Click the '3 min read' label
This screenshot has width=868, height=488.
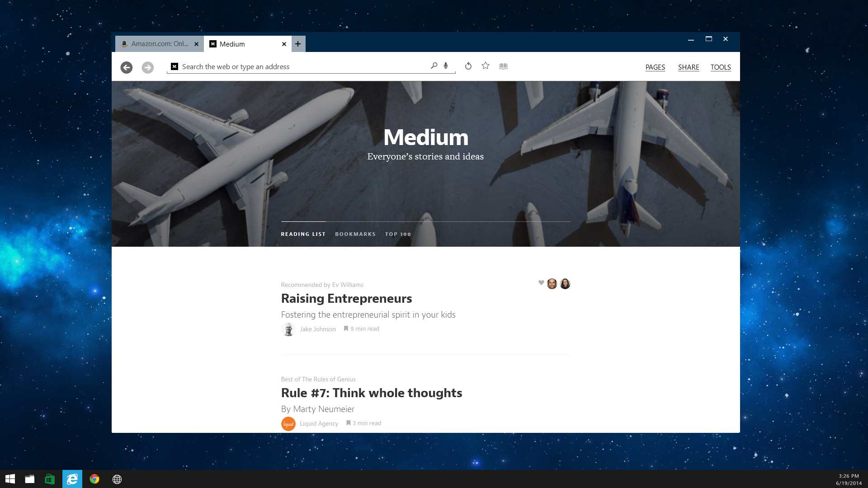click(367, 423)
